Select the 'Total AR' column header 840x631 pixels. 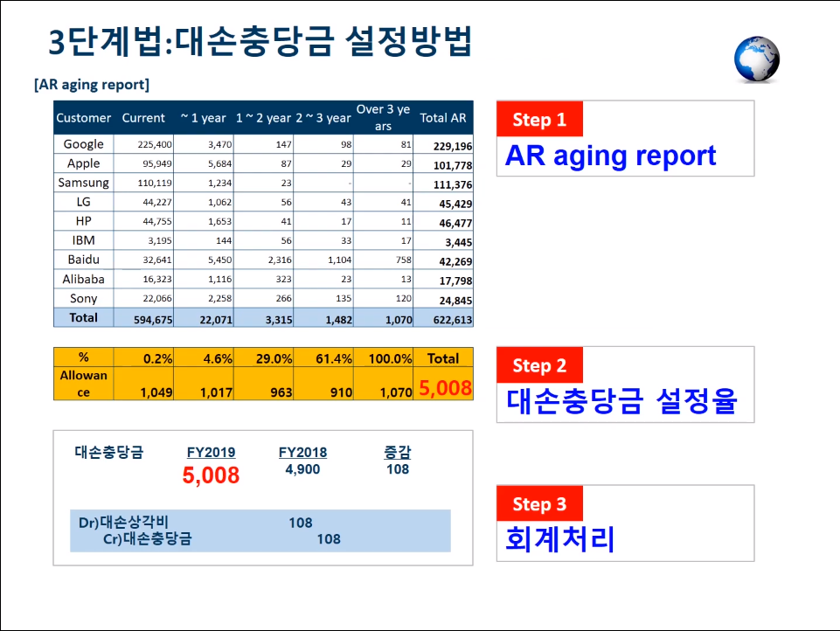[x=443, y=118]
